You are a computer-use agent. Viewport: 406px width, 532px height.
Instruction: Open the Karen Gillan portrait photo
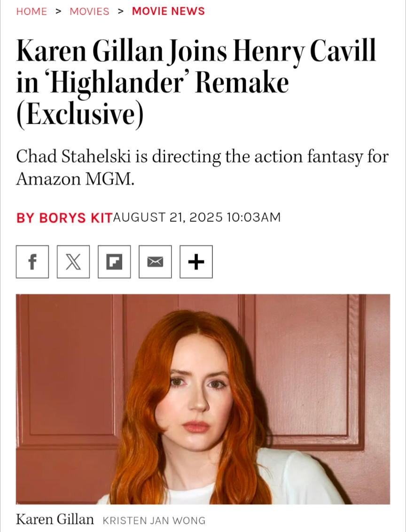(203, 399)
